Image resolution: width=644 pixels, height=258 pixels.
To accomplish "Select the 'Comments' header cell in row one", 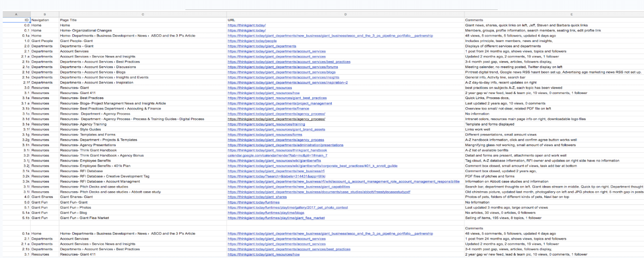I will 474,20.
